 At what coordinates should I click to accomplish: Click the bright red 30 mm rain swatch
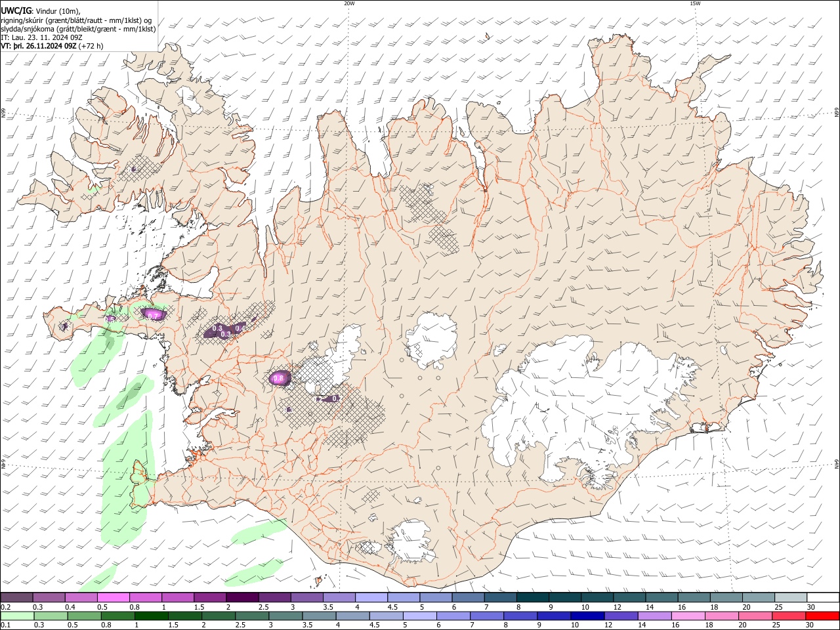pyautogui.click(x=822, y=616)
